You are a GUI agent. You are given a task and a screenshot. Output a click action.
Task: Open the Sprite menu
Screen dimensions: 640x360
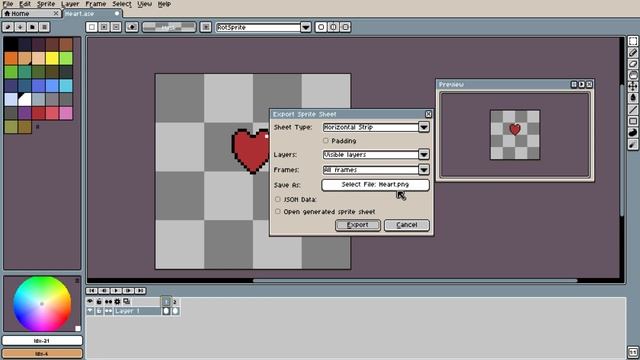46,4
